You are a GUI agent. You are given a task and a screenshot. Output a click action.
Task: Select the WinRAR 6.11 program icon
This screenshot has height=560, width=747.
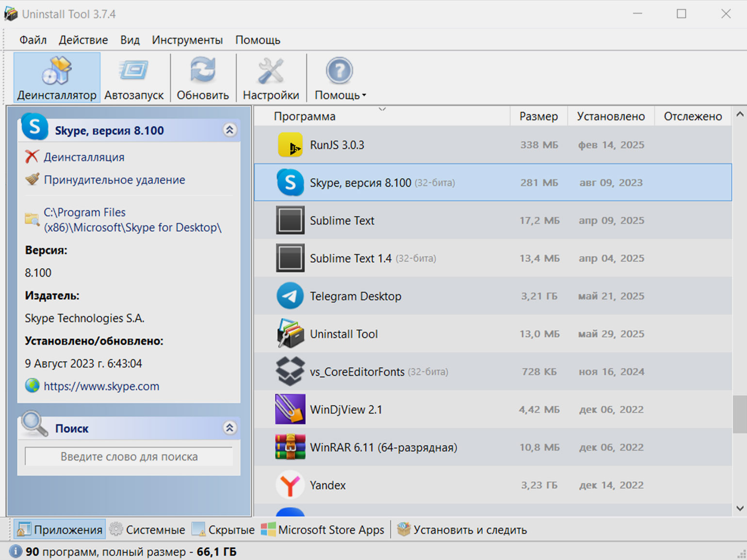(x=290, y=447)
